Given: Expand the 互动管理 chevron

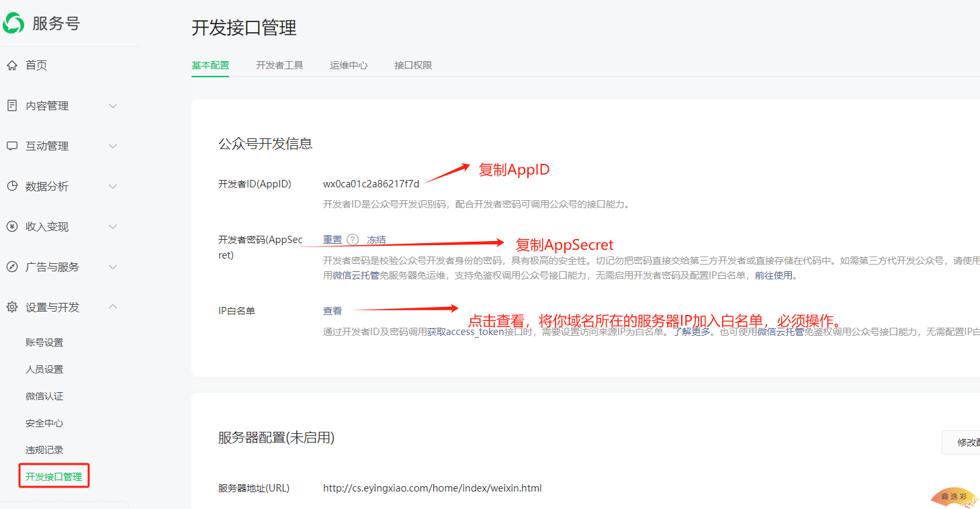Looking at the screenshot, I should [113, 146].
